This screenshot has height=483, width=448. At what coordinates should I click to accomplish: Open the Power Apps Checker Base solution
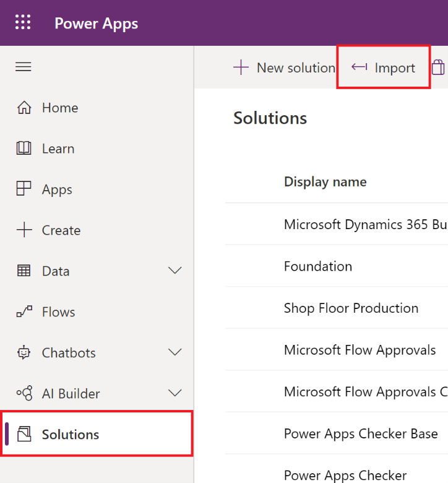[361, 434]
